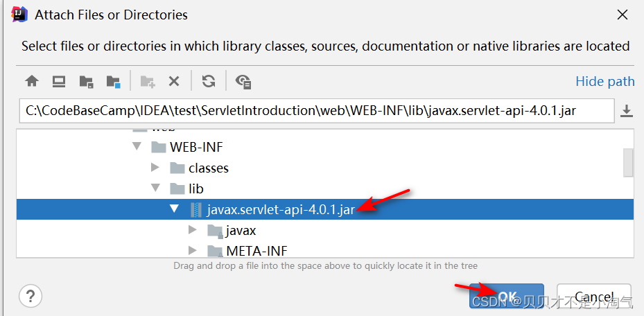This screenshot has width=644, height=316.
Task: Collapse the lib folder
Action: coord(155,188)
